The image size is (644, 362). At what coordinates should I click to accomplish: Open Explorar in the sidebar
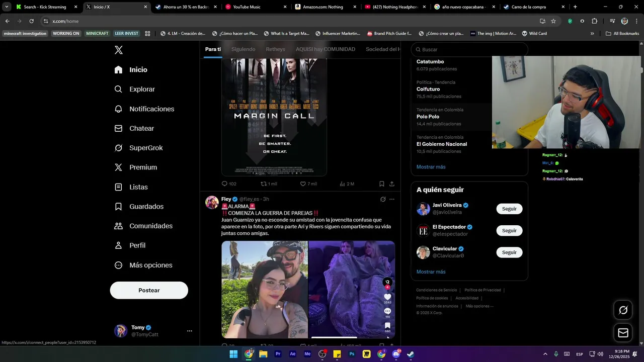click(134, 89)
